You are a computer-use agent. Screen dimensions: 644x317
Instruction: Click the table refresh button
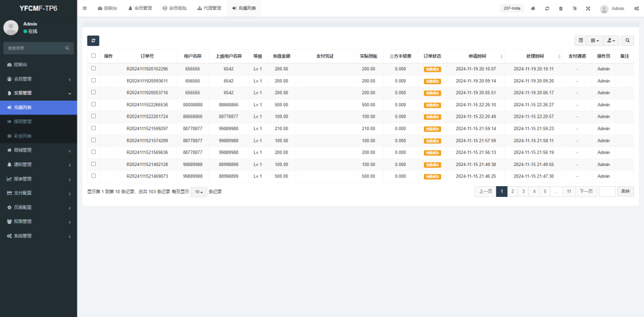click(x=93, y=40)
